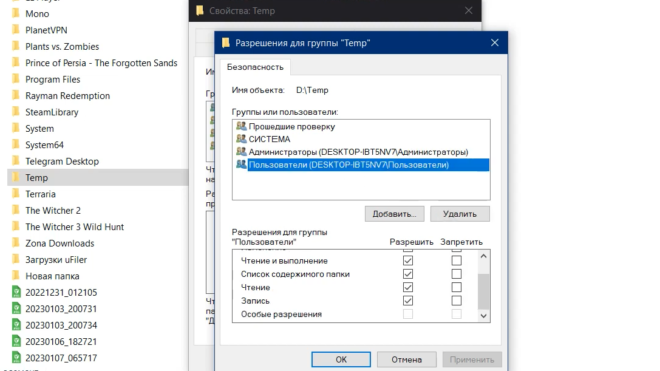Click the Zona Downloads folder icon

click(x=16, y=243)
